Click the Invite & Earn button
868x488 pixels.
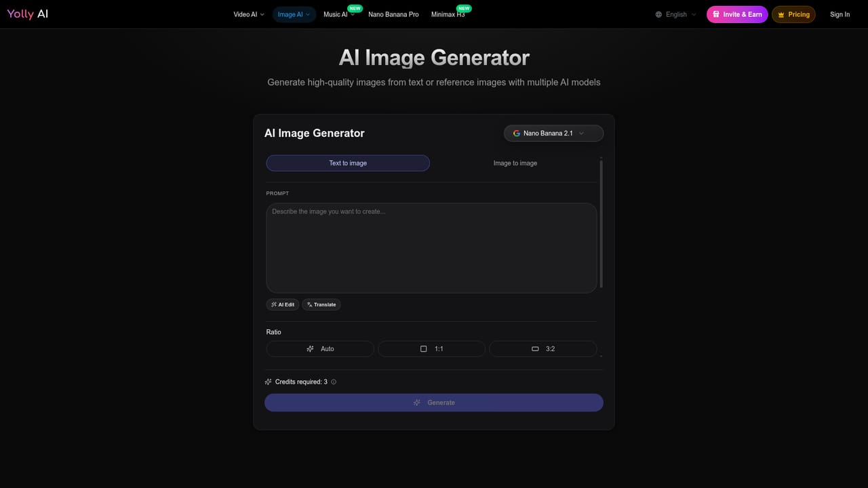pos(737,14)
